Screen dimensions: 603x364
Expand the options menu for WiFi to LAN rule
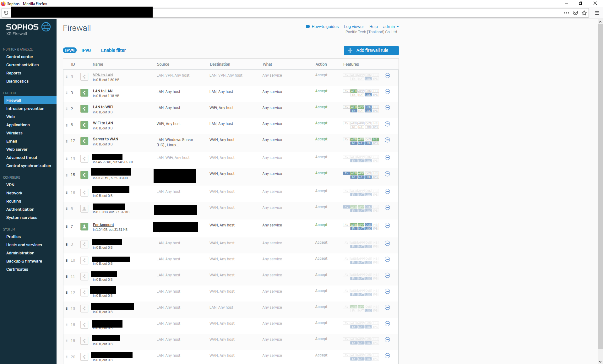tap(387, 124)
